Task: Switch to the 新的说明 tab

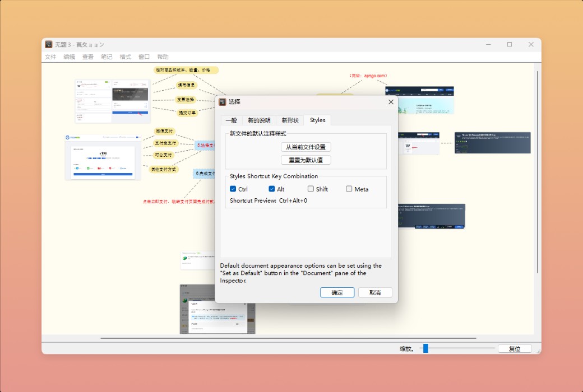Action: click(x=260, y=120)
